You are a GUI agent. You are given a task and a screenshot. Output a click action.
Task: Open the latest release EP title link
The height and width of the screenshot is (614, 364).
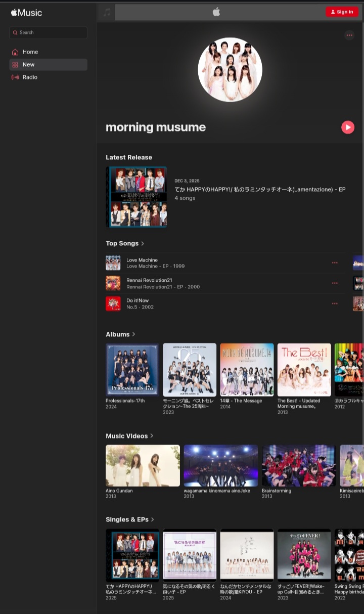tap(260, 189)
